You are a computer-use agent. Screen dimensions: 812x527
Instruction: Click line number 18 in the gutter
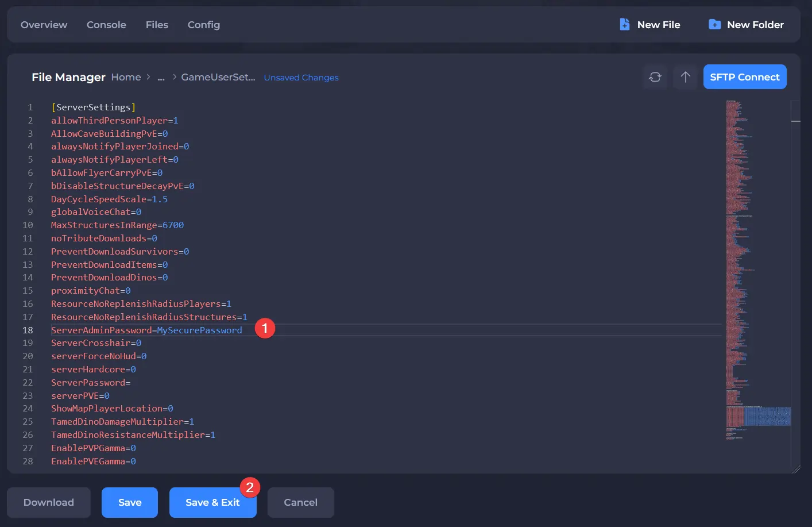[x=28, y=330]
